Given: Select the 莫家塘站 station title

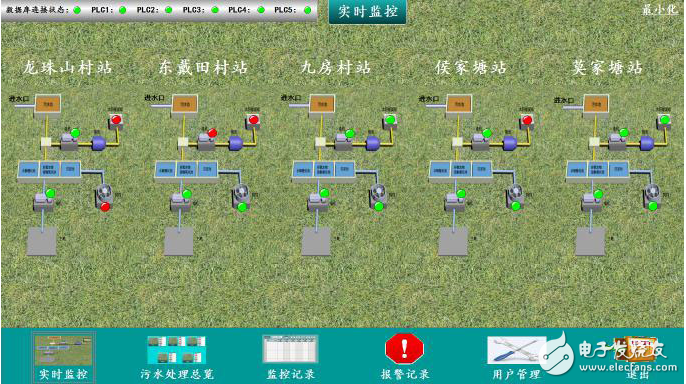Looking at the screenshot, I should tap(607, 68).
